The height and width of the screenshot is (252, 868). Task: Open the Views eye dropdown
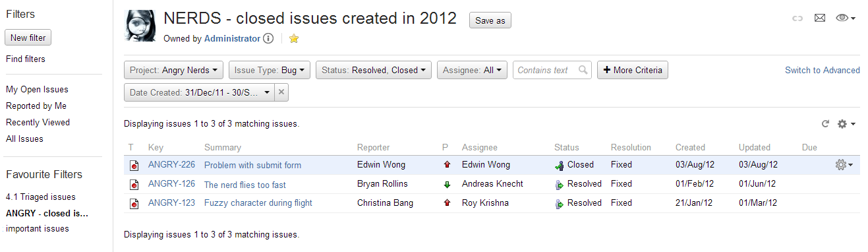846,18
